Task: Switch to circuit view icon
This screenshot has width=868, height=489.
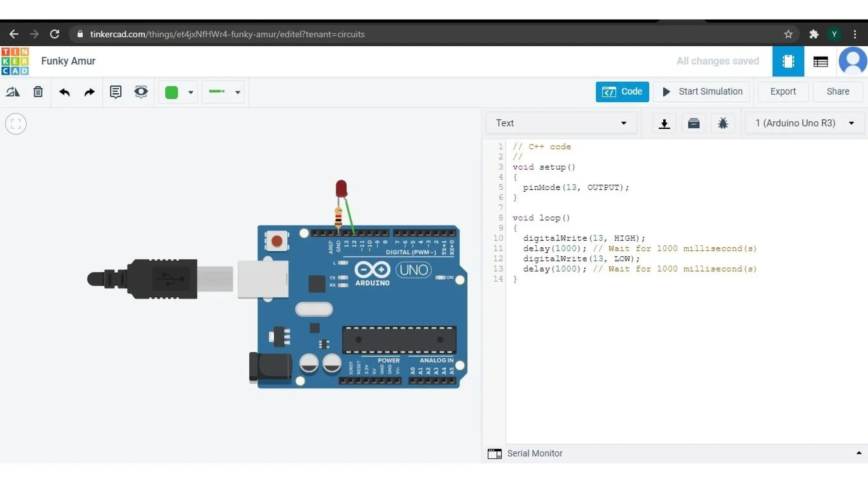Action: click(x=788, y=61)
